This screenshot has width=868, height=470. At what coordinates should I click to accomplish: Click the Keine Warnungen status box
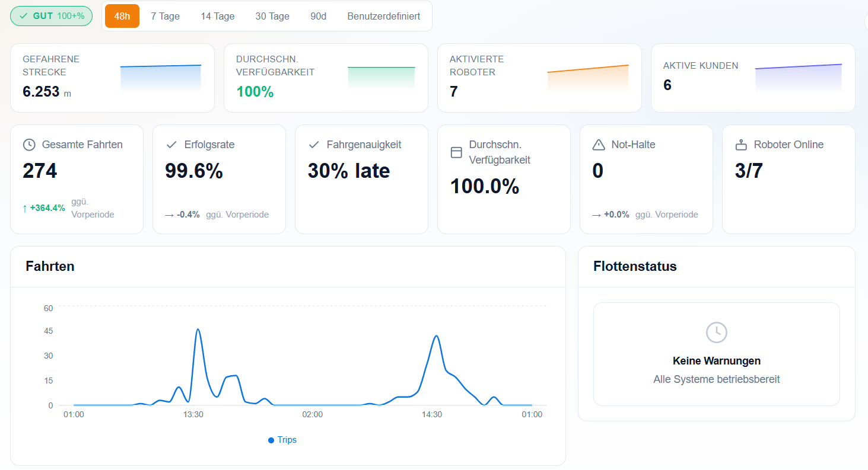717,354
